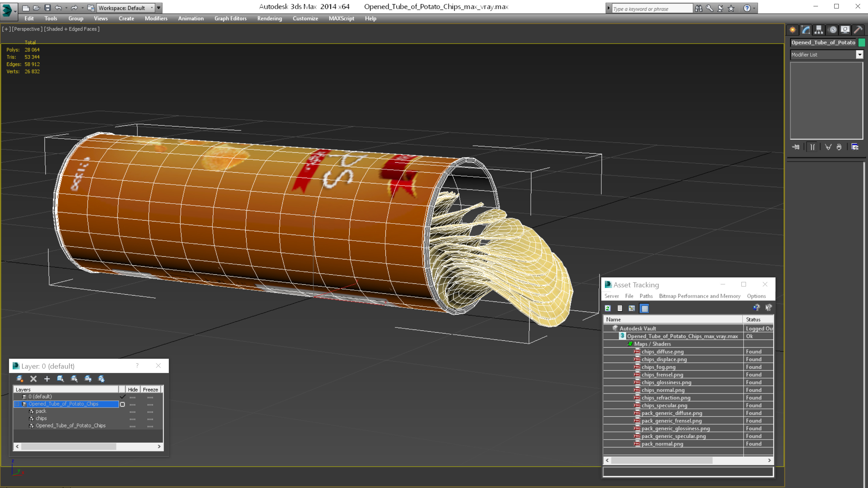This screenshot has height=488, width=868.
Task: Open quick access toolbar customize arrow
Action: 158,8
